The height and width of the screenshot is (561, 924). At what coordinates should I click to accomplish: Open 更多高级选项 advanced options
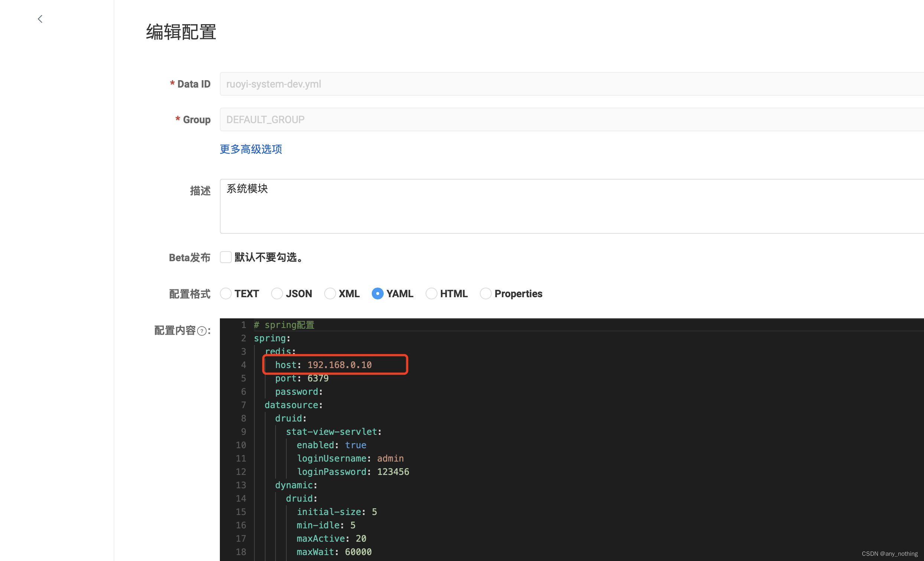[x=251, y=149]
